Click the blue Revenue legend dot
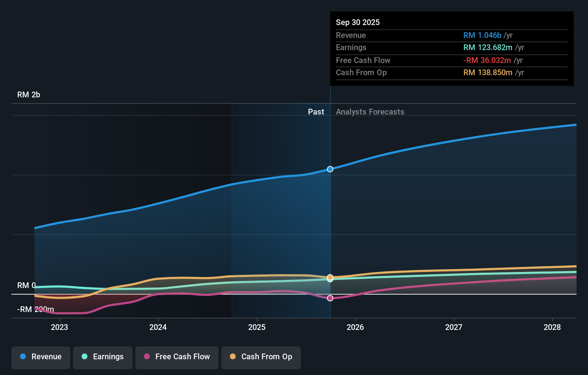 [23, 357]
